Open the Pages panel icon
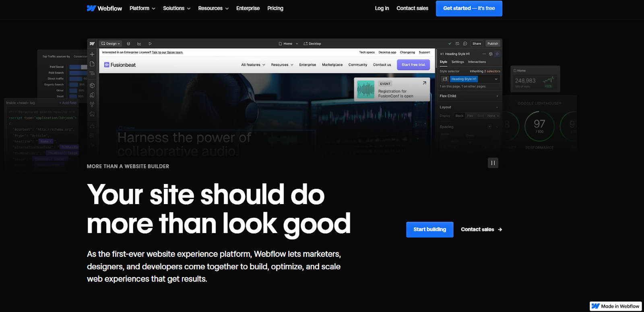Viewport: 644px width, 312px height. 92,64
